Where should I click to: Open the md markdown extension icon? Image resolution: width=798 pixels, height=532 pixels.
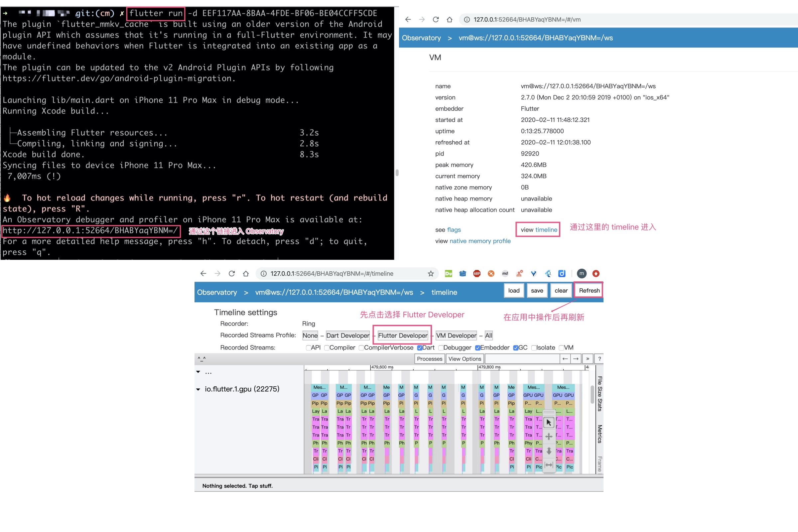(505, 273)
